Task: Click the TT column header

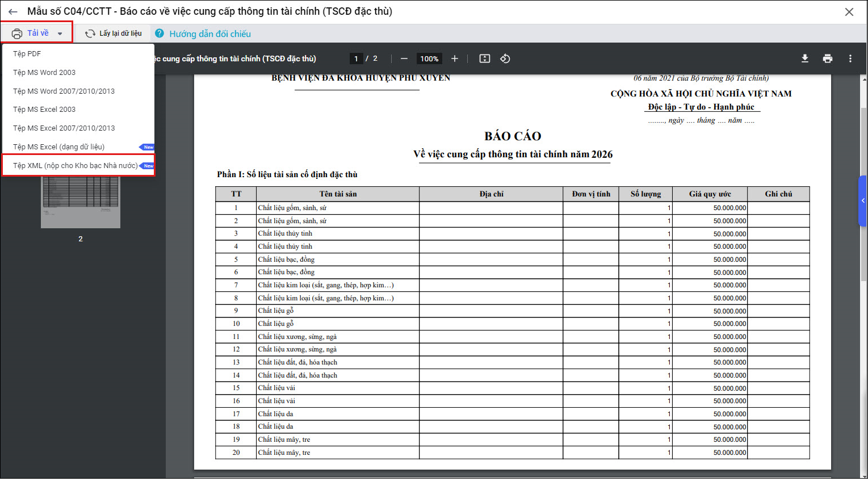Action: coord(236,194)
